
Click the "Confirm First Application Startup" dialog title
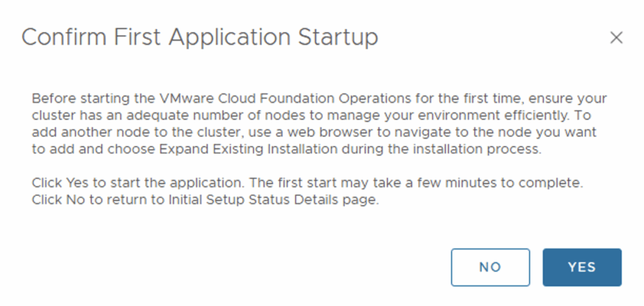tap(200, 38)
